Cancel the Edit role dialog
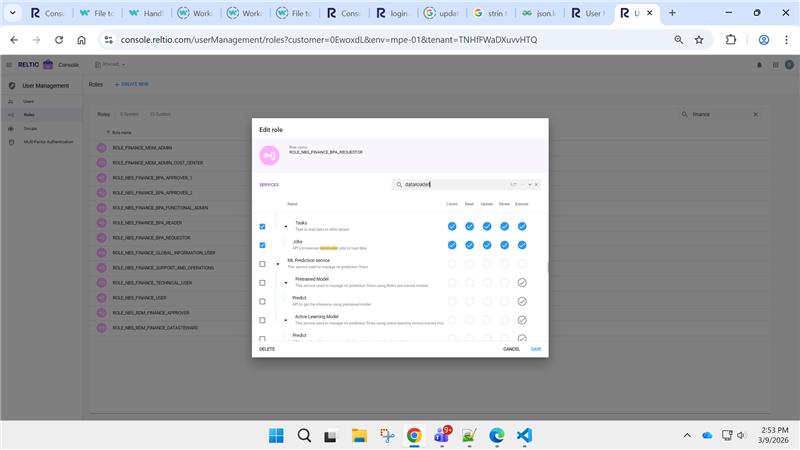This screenshot has width=800, height=450. 511,349
